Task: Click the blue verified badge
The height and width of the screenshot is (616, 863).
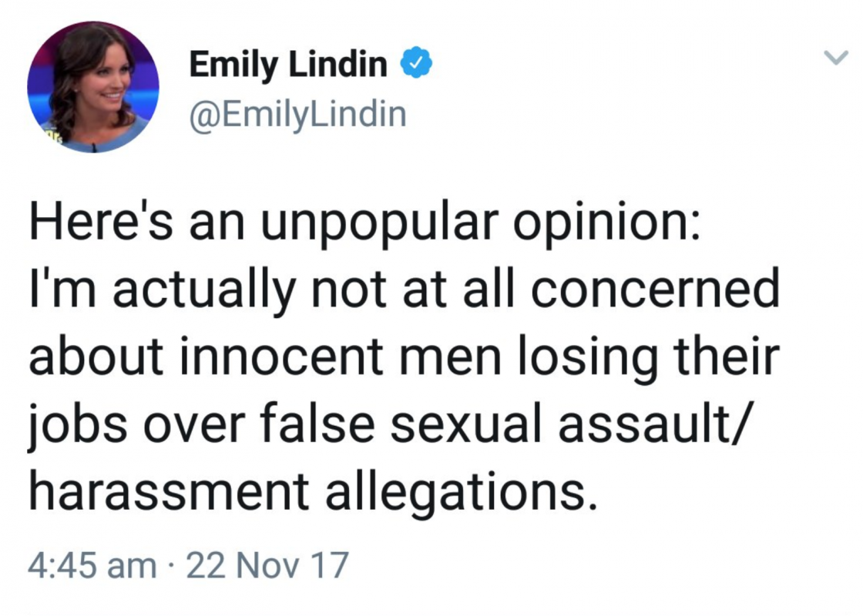Action: click(x=416, y=62)
